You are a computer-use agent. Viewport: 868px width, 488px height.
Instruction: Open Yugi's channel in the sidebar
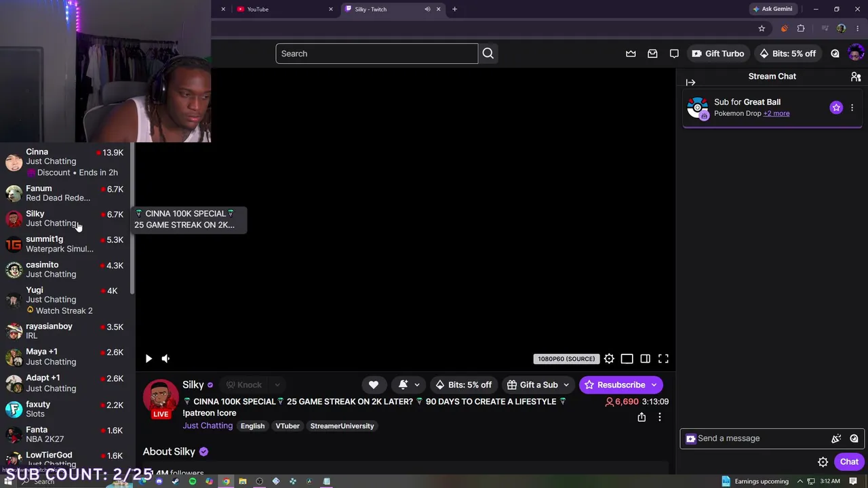(66, 300)
